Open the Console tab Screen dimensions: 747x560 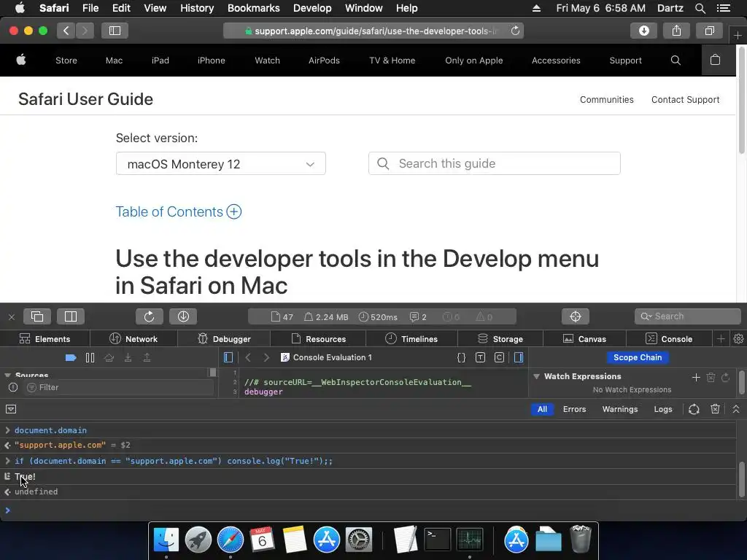click(x=669, y=338)
